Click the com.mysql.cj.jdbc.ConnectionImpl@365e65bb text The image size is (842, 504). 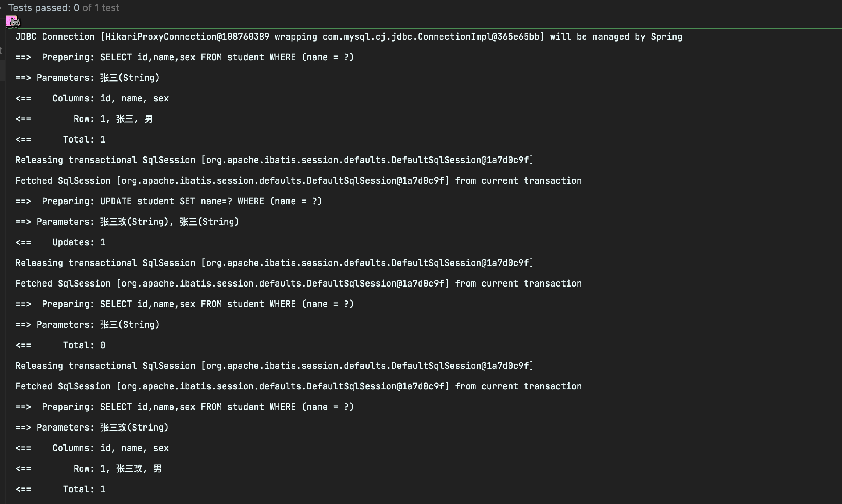click(431, 37)
